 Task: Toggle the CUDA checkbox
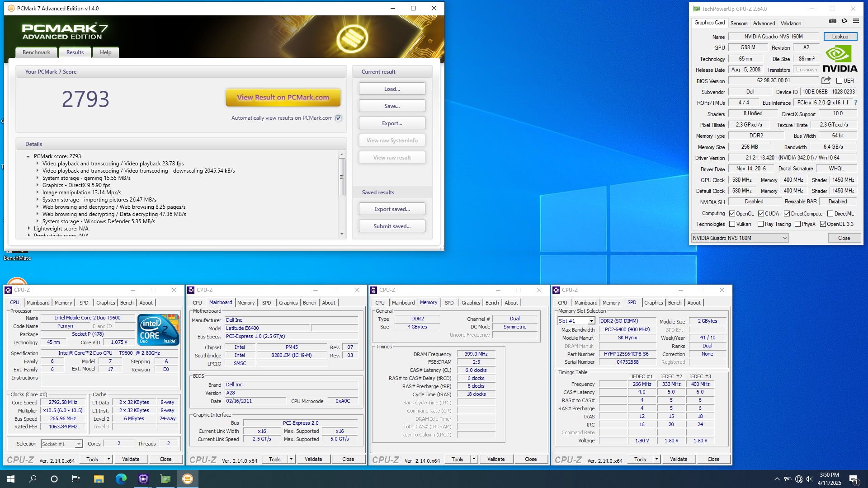coord(761,214)
